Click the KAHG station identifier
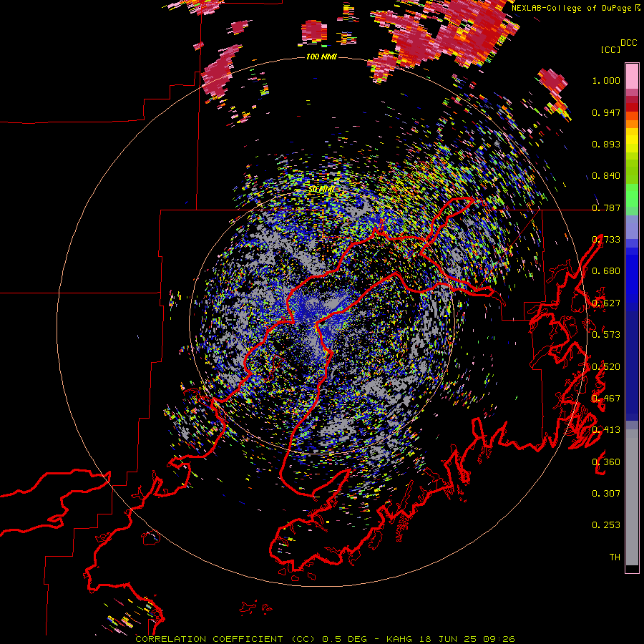 point(399,639)
